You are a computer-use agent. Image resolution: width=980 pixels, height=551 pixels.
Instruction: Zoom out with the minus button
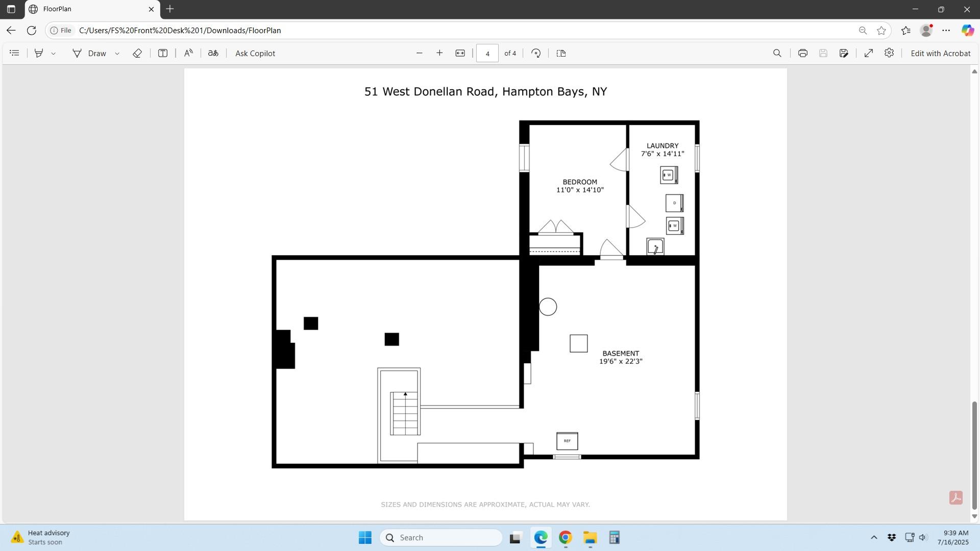[420, 53]
